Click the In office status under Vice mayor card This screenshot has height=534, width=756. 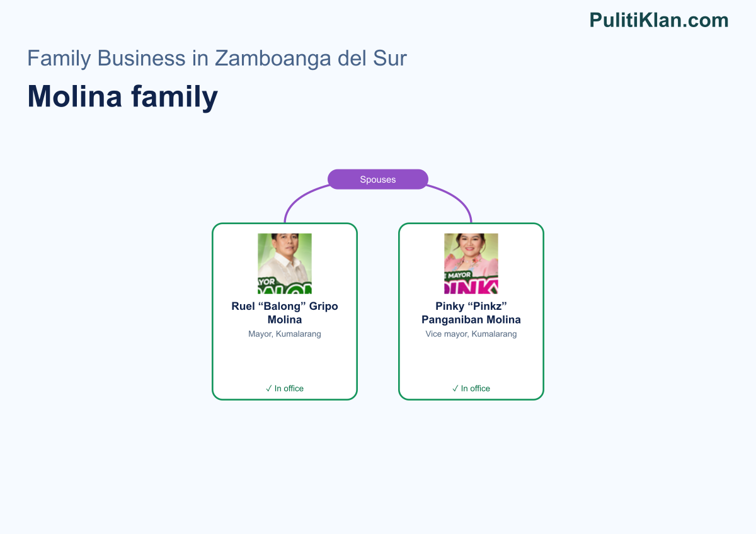(x=471, y=389)
